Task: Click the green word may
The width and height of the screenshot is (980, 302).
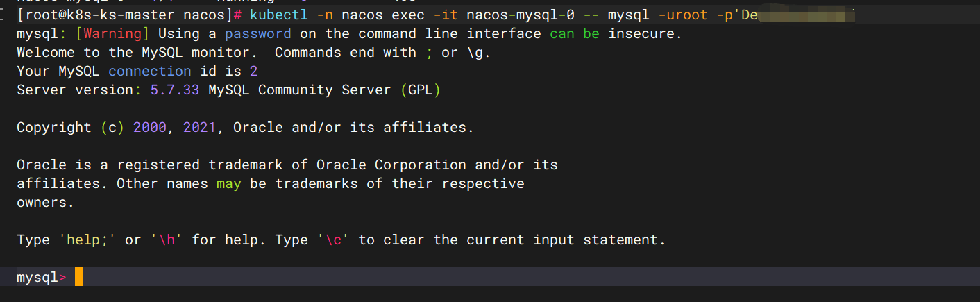Action: 229,183
